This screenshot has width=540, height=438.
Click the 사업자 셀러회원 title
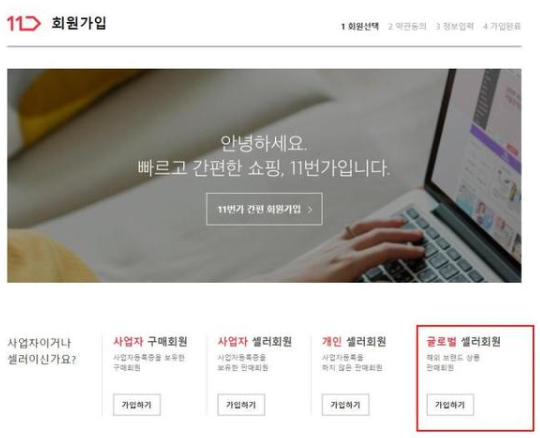[255, 341]
